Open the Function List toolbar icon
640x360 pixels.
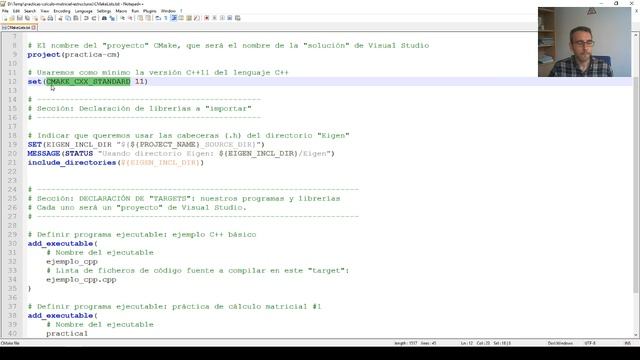pos(196,18)
